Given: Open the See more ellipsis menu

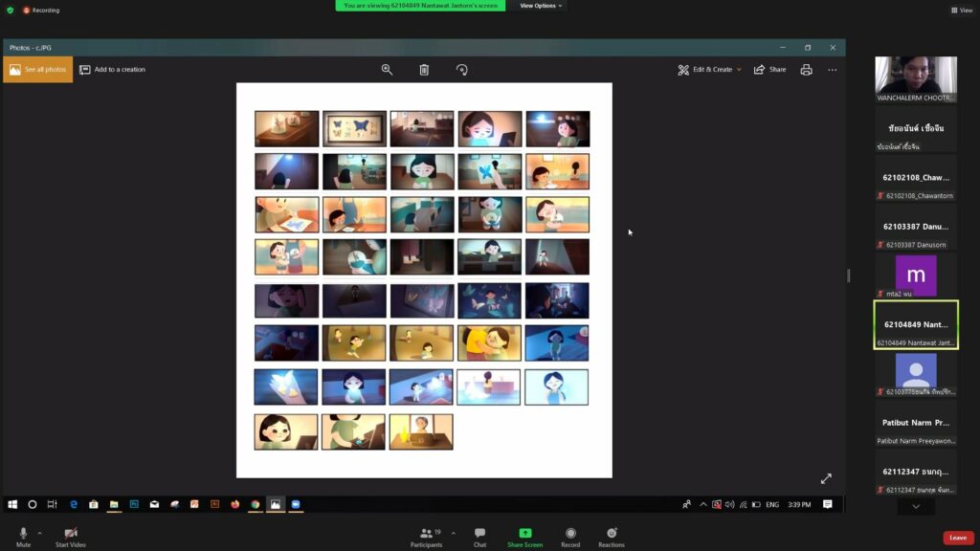Looking at the screenshot, I should (x=832, y=70).
